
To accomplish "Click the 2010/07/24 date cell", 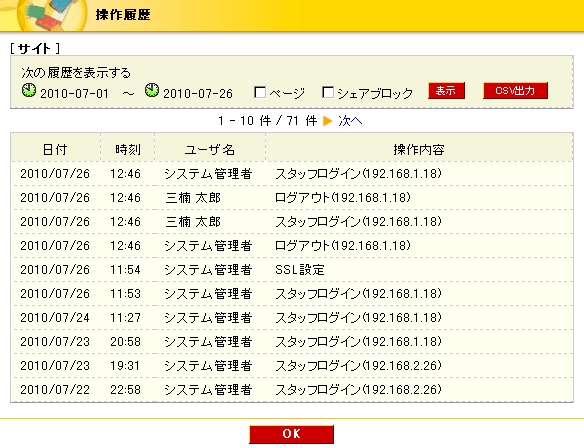I will pyautogui.click(x=55, y=318).
